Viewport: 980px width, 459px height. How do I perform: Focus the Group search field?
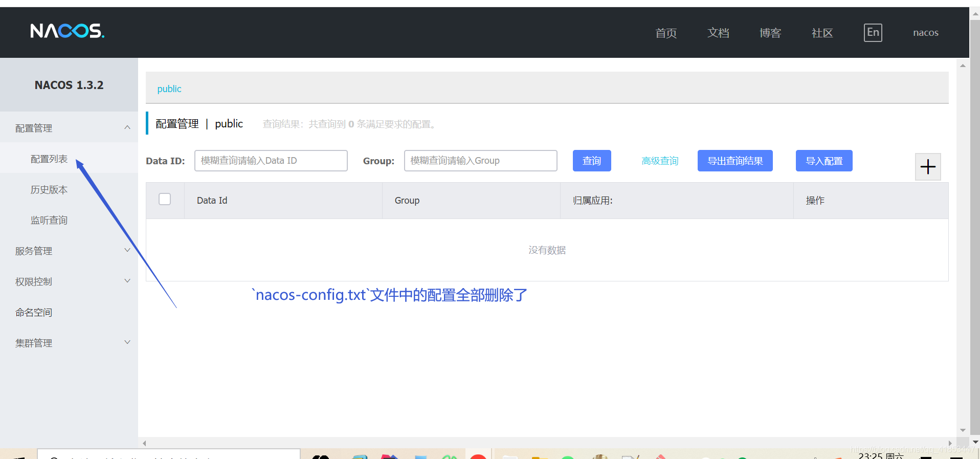(481, 161)
